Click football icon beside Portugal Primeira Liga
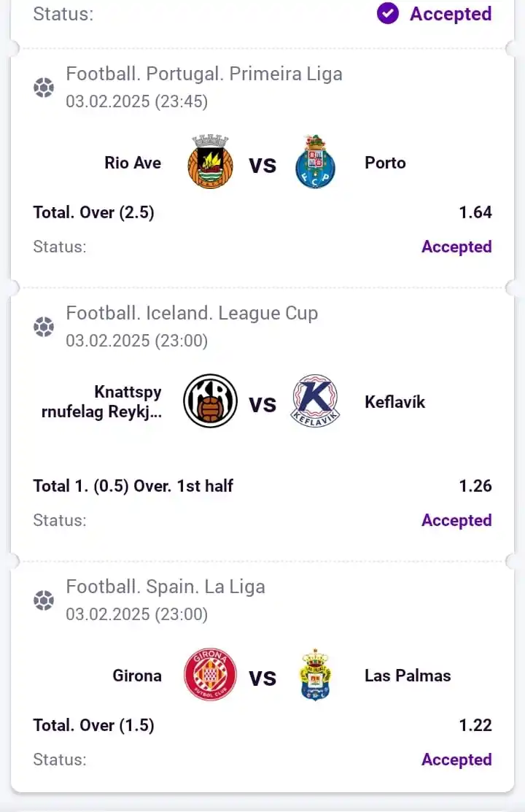This screenshot has width=525, height=812. point(44,88)
